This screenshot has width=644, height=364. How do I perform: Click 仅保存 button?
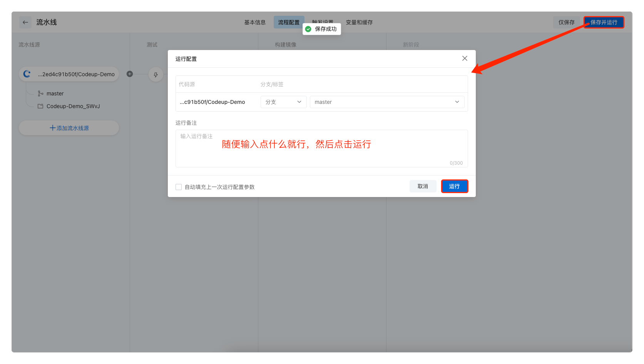click(566, 22)
